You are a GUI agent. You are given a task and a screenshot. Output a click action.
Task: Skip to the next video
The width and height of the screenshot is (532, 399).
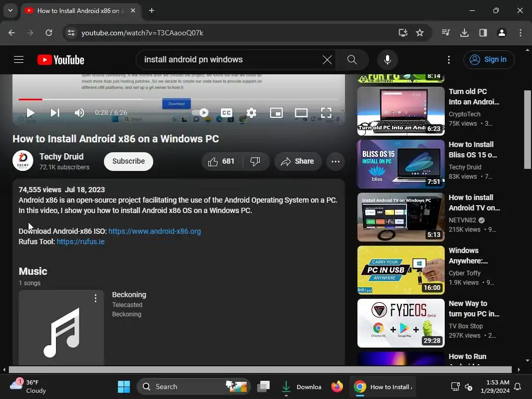[55, 113]
